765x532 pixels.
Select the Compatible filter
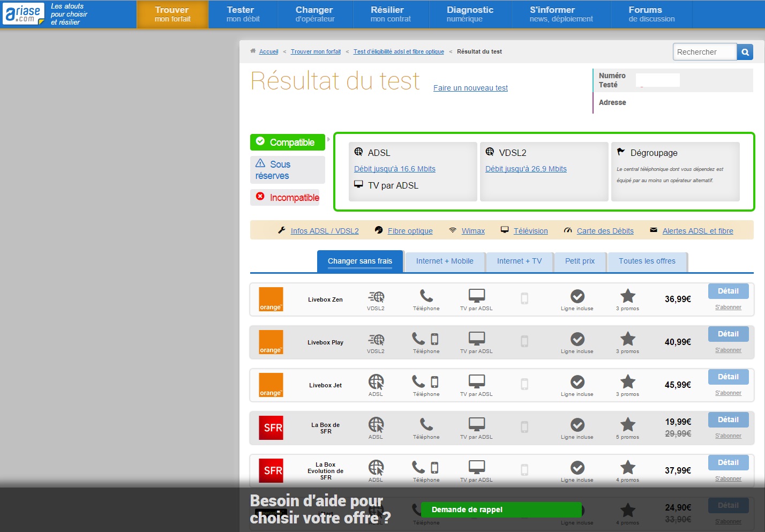pyautogui.click(x=288, y=143)
